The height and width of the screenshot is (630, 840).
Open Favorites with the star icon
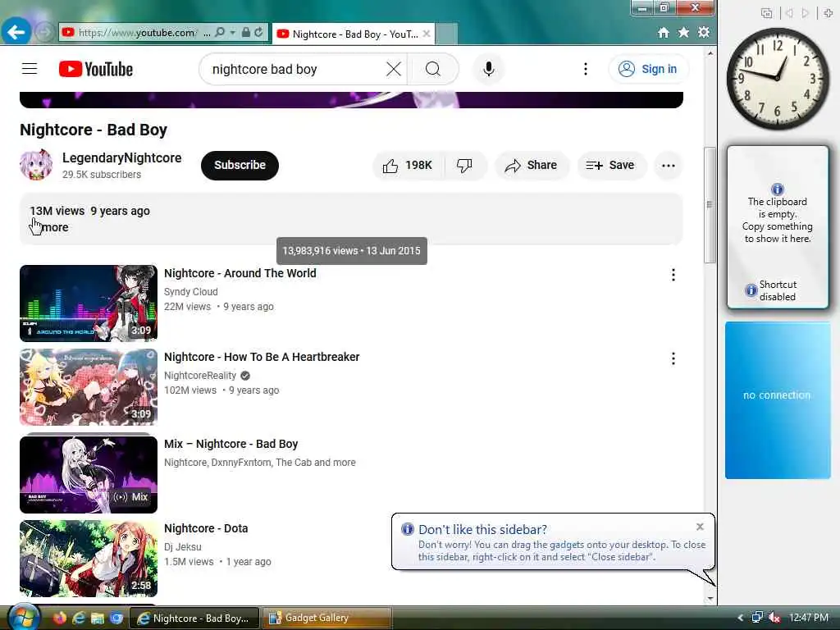(x=683, y=32)
